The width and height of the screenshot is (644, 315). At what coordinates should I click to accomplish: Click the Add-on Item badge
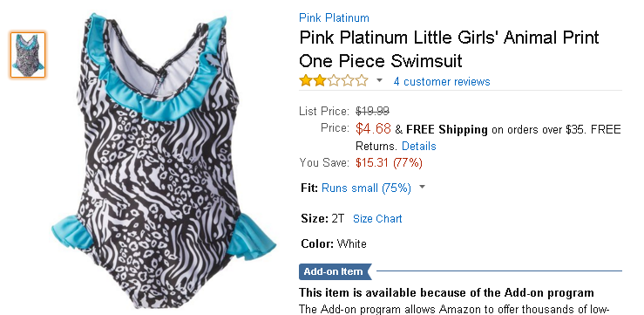(336, 271)
